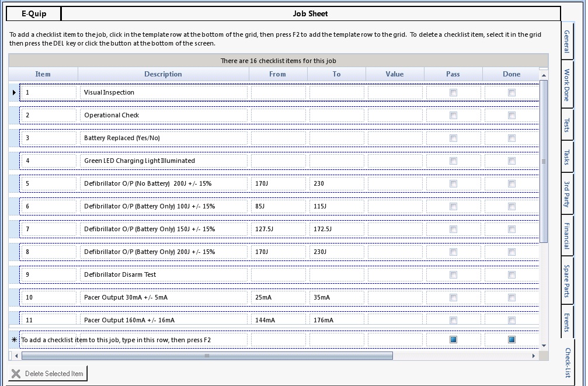Image resolution: width=588 pixels, height=386 pixels.
Task: Click the Delete Selected Item button
Action: [x=48, y=374]
